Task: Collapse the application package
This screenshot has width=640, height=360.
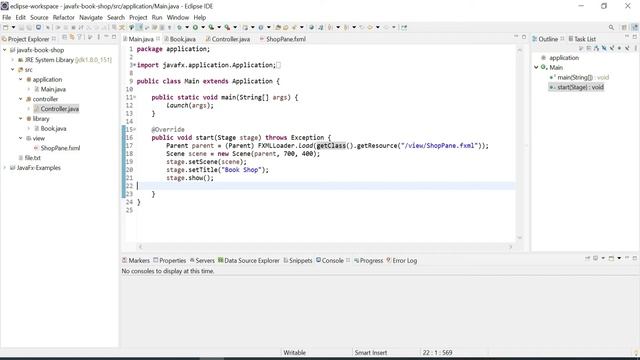Action: [20, 79]
